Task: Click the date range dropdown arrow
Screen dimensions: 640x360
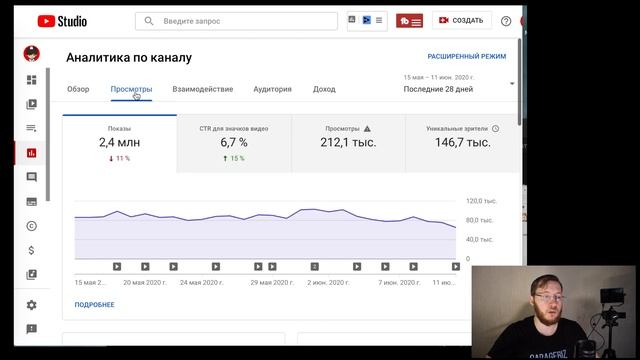Action: click(512, 84)
